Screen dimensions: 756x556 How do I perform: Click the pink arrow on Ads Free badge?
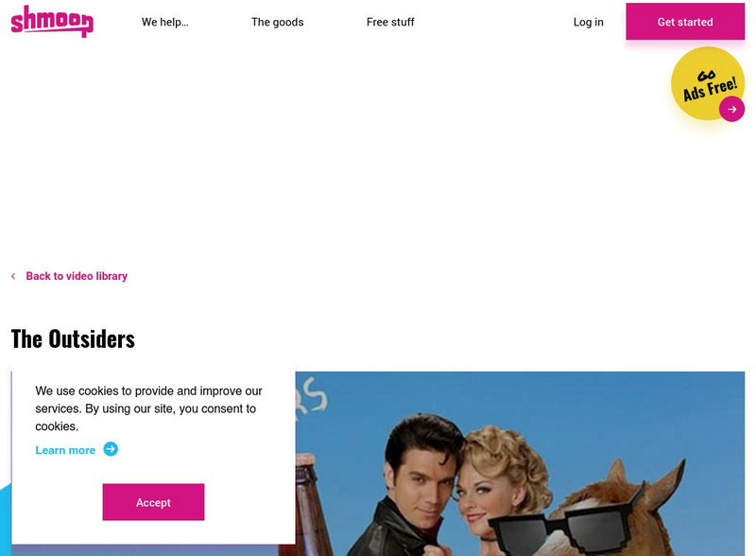(x=731, y=109)
